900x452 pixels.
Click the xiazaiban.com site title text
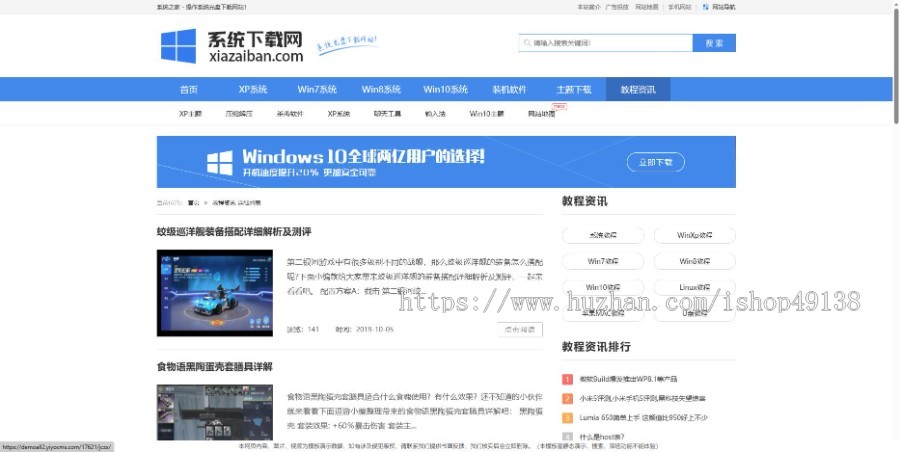(256, 56)
